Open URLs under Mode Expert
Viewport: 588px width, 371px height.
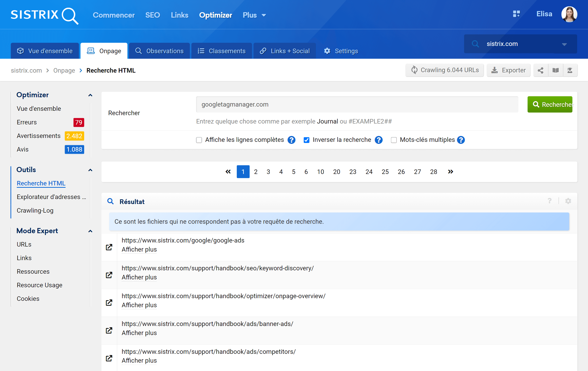pyautogui.click(x=24, y=245)
